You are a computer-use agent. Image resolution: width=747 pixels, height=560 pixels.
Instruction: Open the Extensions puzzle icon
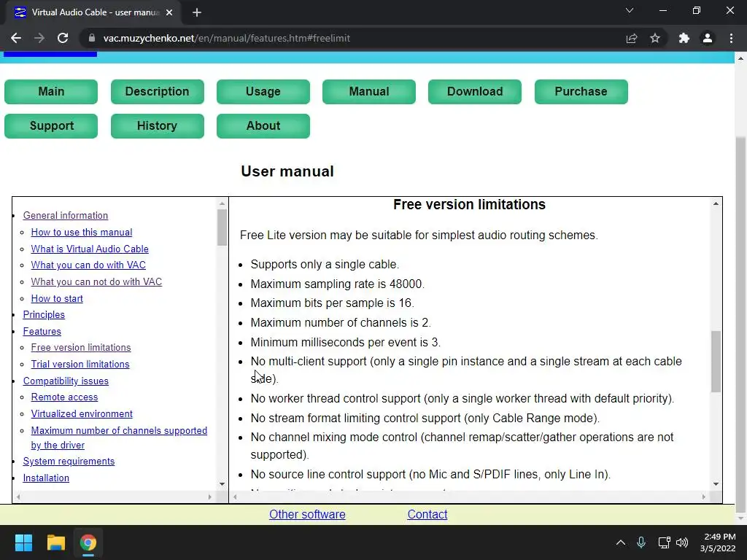pyautogui.click(x=684, y=38)
